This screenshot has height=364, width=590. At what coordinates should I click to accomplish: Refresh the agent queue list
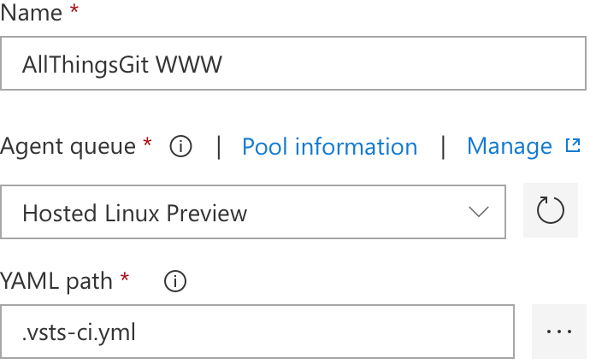[550, 210]
